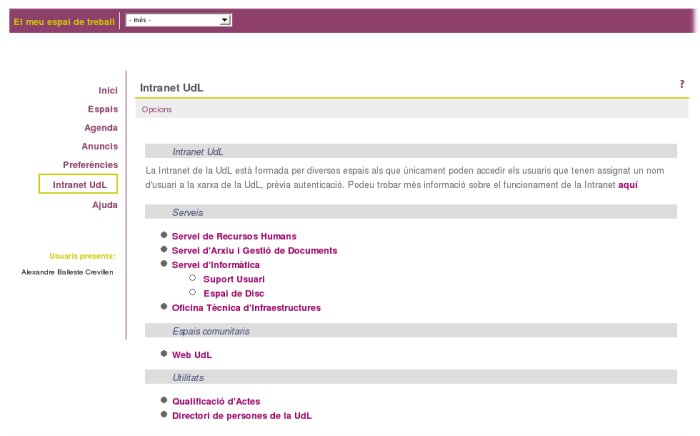The image size is (700, 436).
Task: Open Oficina Tècnica d'Infraestructures
Action: coord(246,308)
